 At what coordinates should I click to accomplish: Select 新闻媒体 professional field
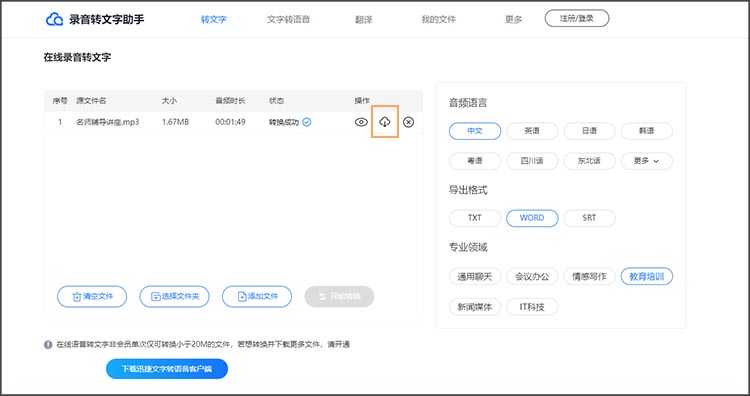[475, 307]
